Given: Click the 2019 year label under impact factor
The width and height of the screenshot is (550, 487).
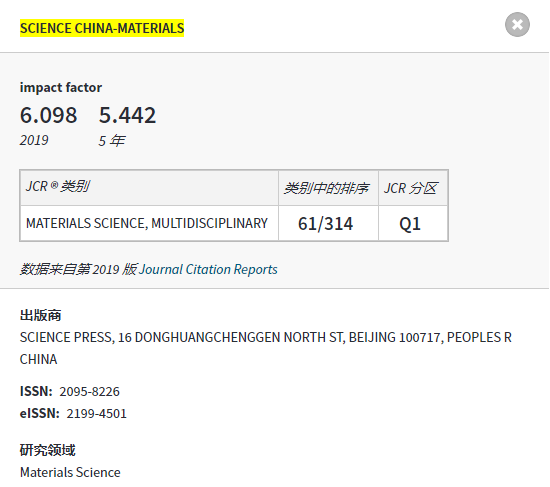Looking at the screenshot, I should [34, 140].
